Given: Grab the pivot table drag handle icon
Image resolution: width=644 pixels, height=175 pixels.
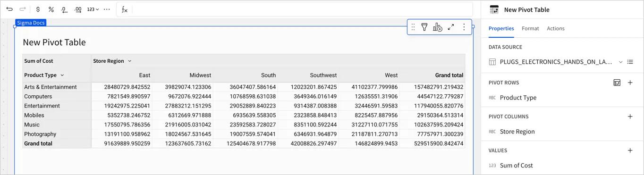Looking at the screenshot, I should click(x=413, y=27).
